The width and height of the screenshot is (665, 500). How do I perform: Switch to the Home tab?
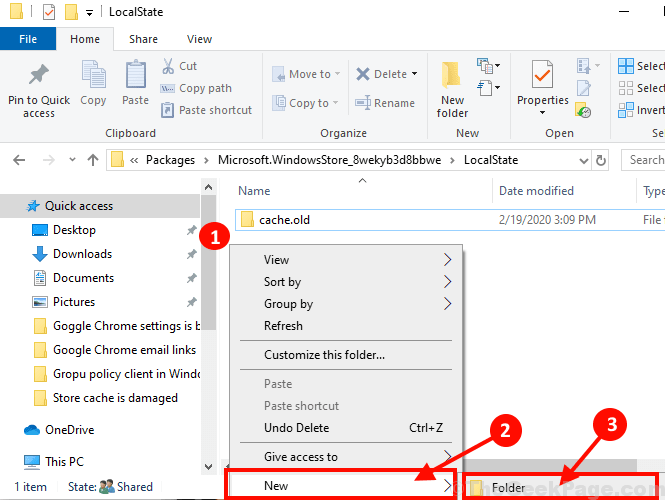[x=85, y=39]
